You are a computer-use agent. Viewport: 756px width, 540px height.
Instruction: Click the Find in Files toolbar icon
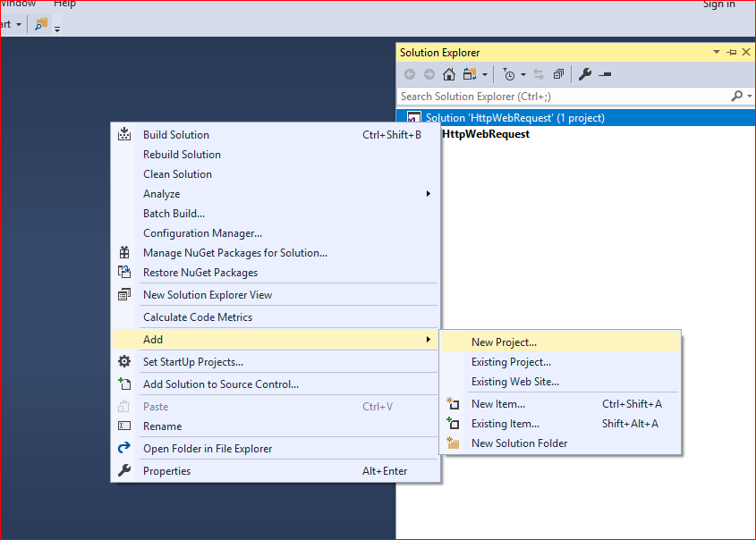pyautogui.click(x=41, y=23)
